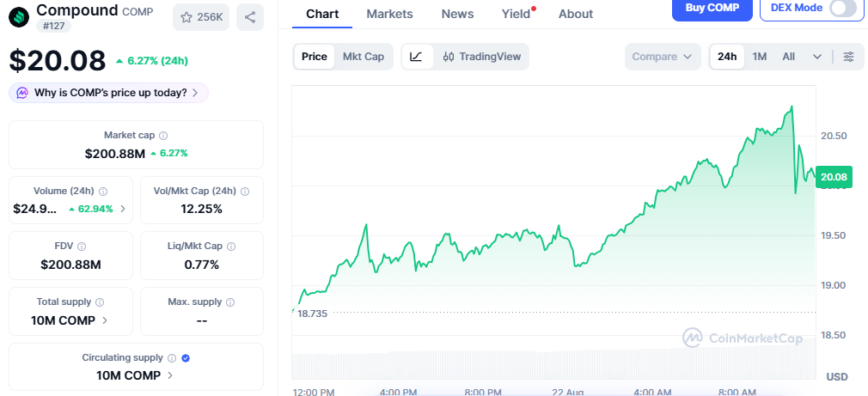Viewport: 868px width, 396px height.
Task: Click Vol/Mkt Cap (24h) info icon
Action: (x=245, y=192)
